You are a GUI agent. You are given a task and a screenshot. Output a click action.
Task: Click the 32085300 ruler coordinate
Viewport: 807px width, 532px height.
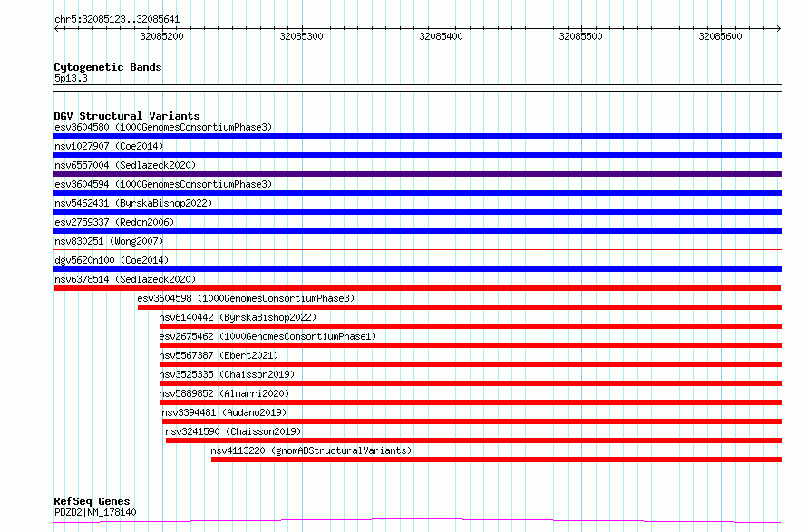[301, 36]
